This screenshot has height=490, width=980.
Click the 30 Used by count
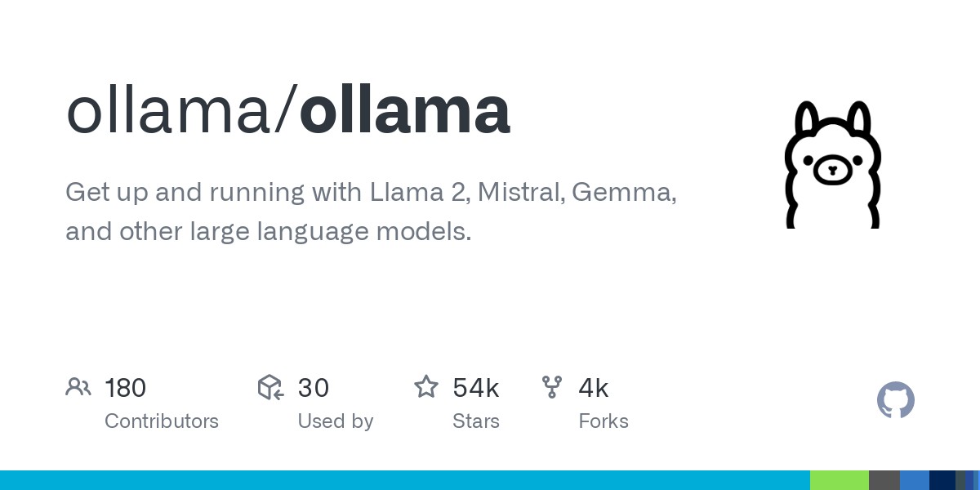[x=313, y=387]
